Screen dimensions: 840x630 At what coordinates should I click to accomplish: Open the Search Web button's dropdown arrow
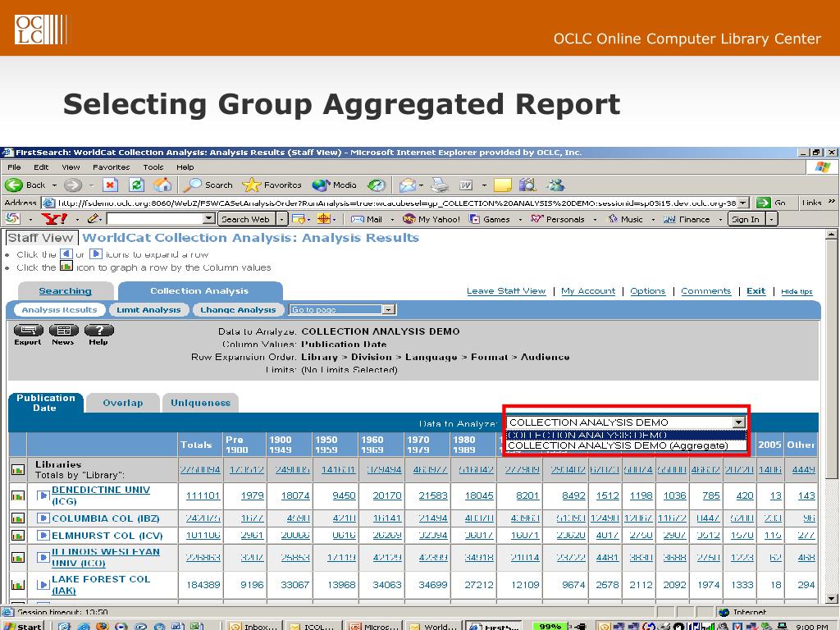pos(282,219)
